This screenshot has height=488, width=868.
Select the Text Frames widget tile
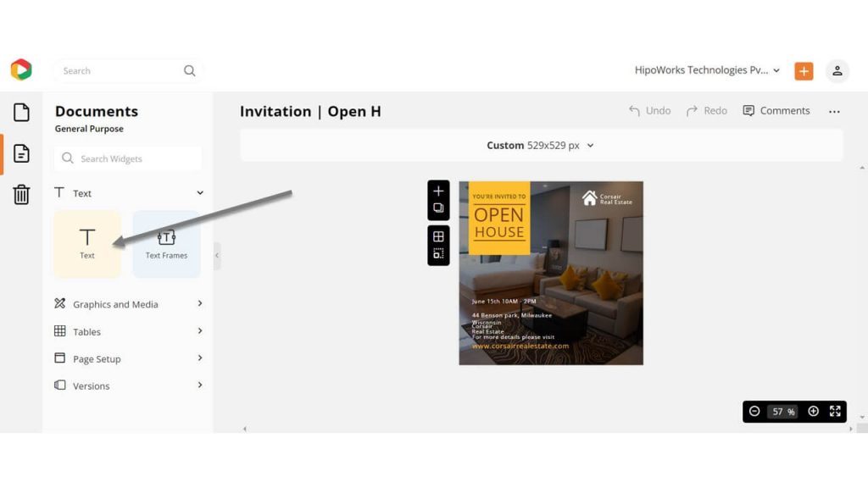pos(166,244)
